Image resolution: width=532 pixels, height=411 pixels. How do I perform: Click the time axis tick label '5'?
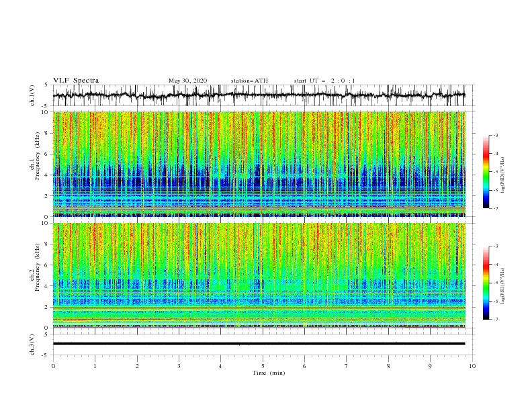tap(263, 366)
